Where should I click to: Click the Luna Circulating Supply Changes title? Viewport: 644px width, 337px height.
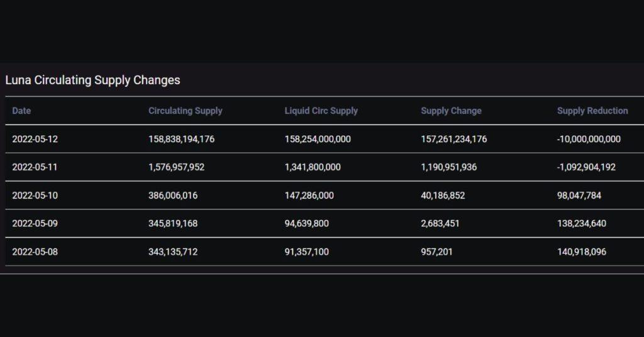click(92, 80)
